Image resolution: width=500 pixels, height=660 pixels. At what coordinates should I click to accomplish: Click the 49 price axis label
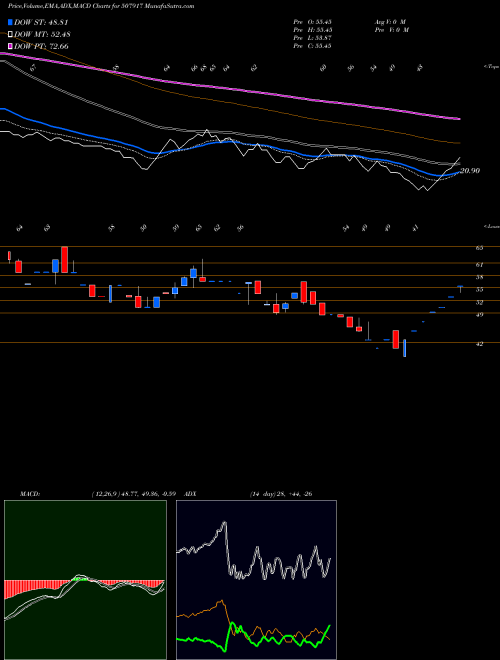(479, 314)
